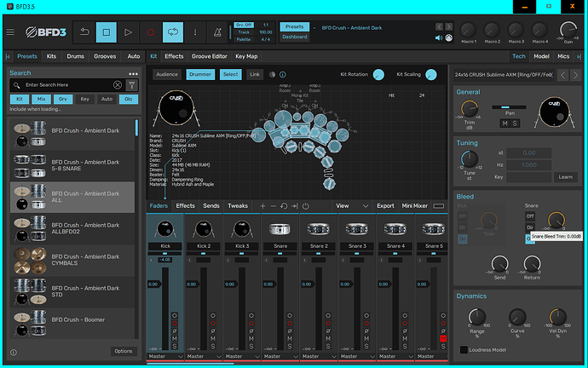This screenshot has width=588, height=368.
Task: Open the hamburger main menu
Action: [10, 32]
